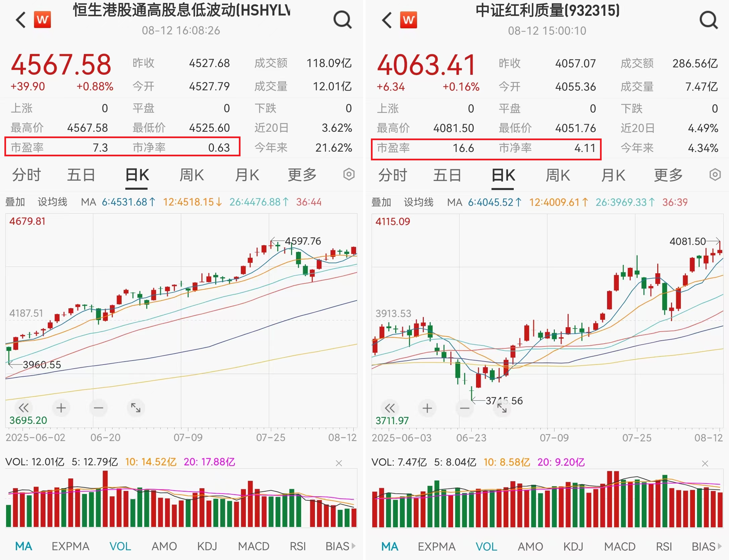Open search on the 932315 panel

point(709,20)
